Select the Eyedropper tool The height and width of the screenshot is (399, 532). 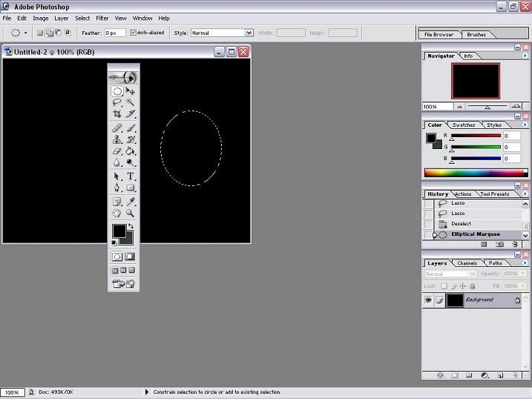coord(131,201)
